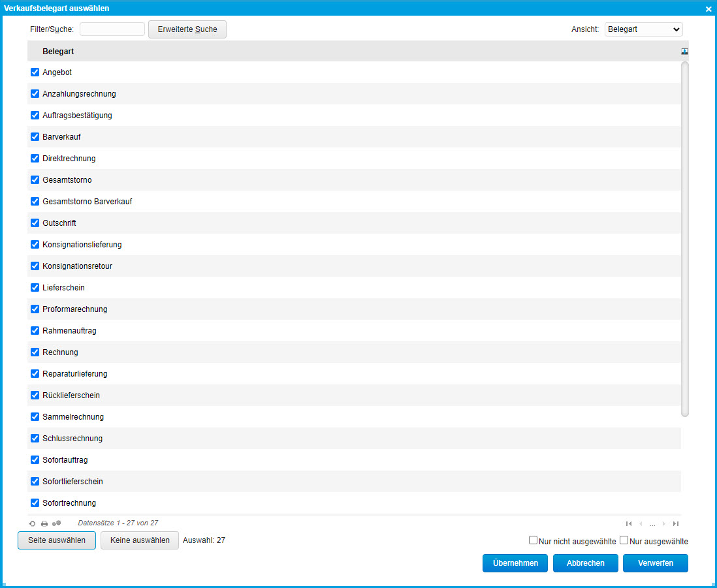This screenshot has width=717, height=588.
Task: Go to the previous page arrow
Action: [x=641, y=523]
